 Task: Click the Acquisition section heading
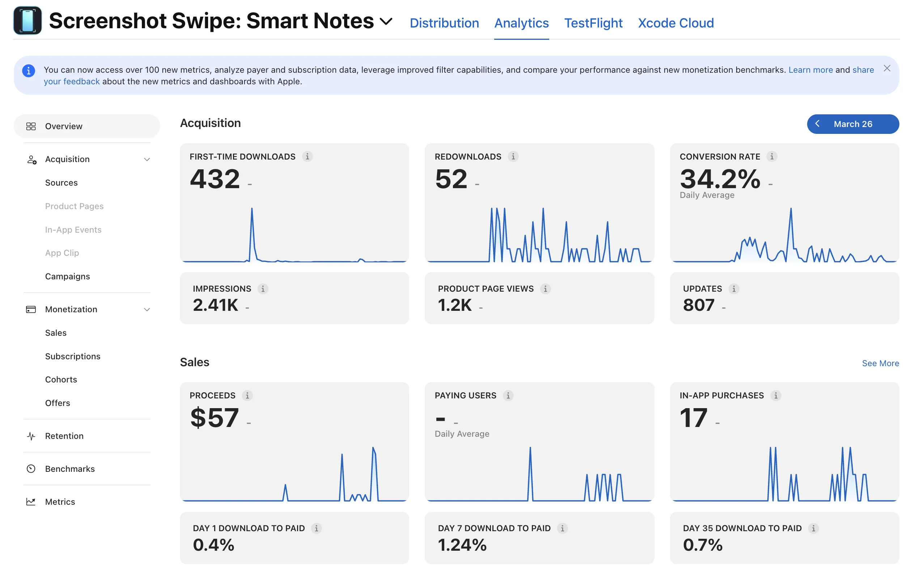pos(210,123)
